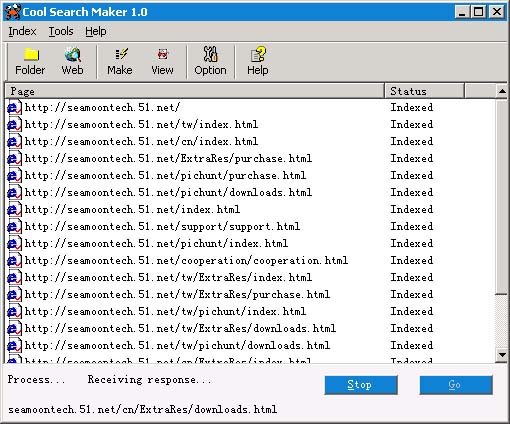
Task: Click the page icon for tw/ExtraRes/purchase.html row
Action: point(14,295)
